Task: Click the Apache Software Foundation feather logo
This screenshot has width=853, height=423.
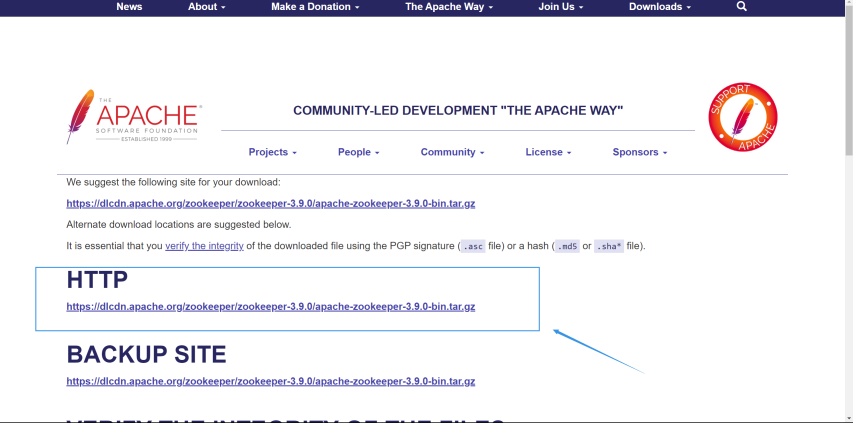Action: pos(134,117)
